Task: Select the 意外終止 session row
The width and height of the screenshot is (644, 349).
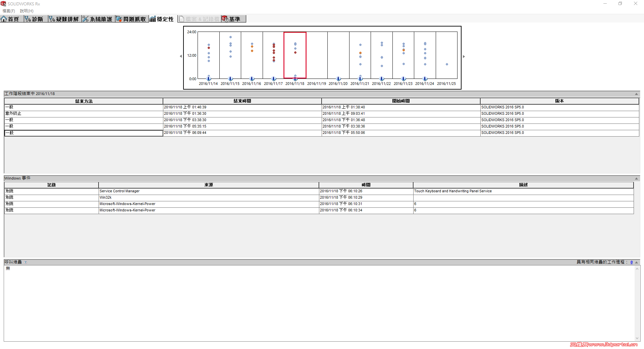Action: click(x=321, y=114)
